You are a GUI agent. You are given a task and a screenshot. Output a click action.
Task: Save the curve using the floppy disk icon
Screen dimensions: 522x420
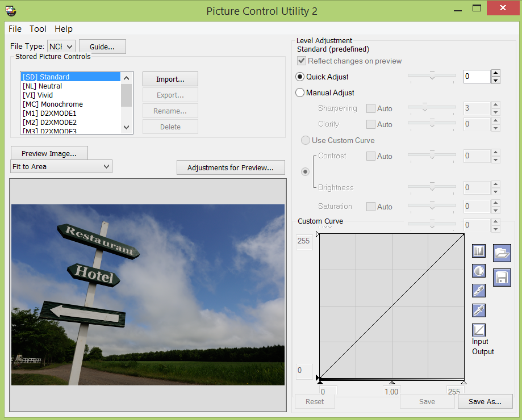[x=502, y=277]
